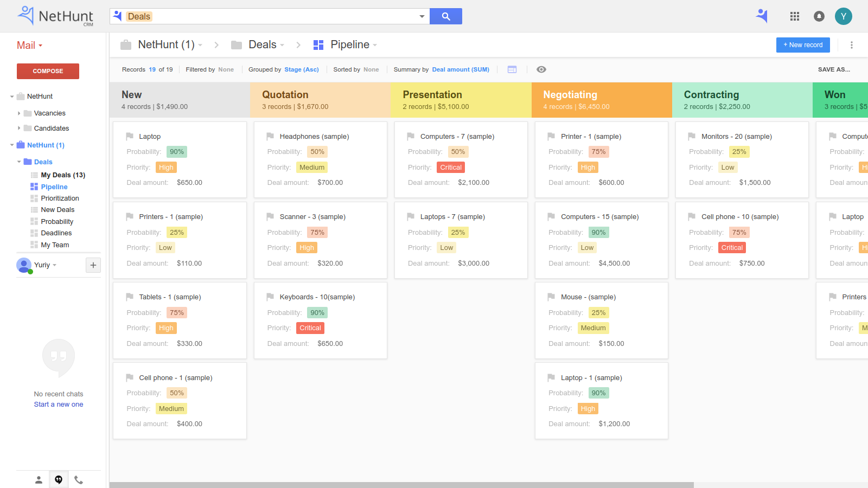This screenshot has height=488, width=868.
Task: Open the Prioritization view
Action: [60, 198]
